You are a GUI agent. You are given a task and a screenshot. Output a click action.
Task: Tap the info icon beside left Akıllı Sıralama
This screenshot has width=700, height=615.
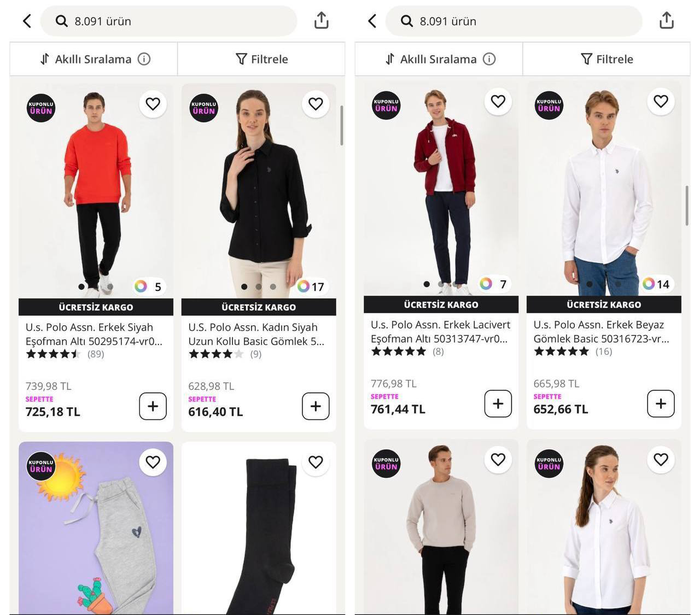(144, 59)
